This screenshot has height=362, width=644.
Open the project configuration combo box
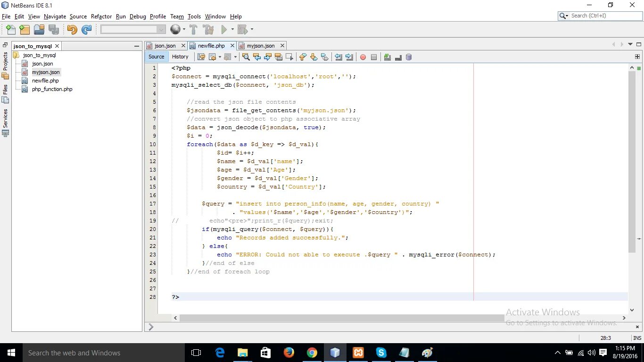point(133,30)
